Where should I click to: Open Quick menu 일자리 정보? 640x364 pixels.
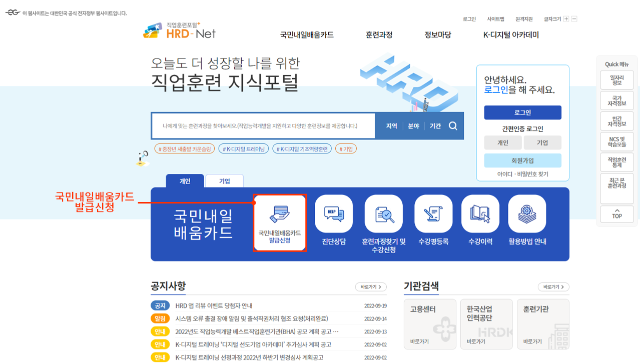(617, 80)
